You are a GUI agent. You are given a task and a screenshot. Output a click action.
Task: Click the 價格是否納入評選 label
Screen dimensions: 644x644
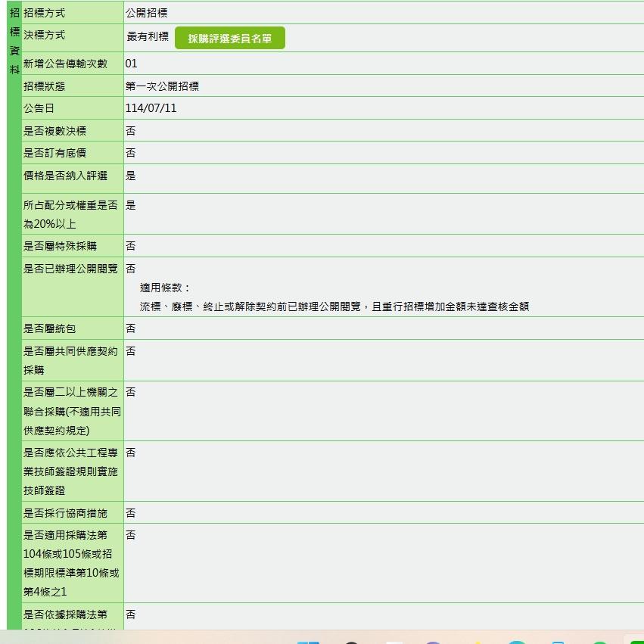[x=65, y=176]
